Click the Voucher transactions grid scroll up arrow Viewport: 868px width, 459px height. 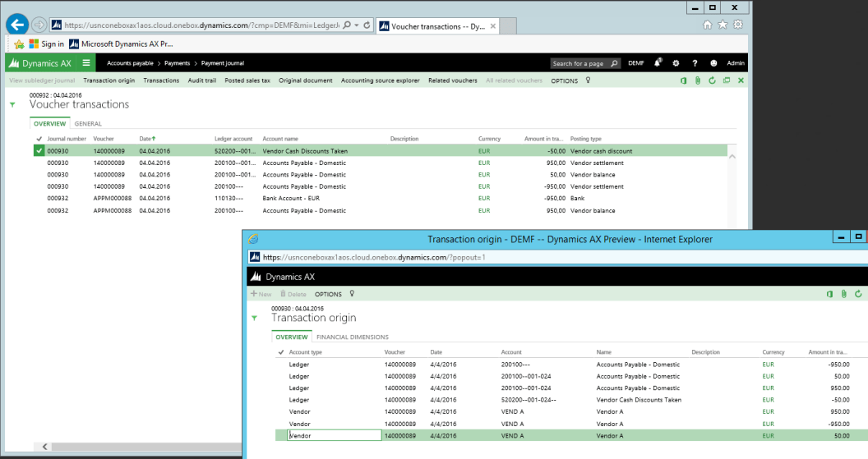pyautogui.click(x=732, y=157)
